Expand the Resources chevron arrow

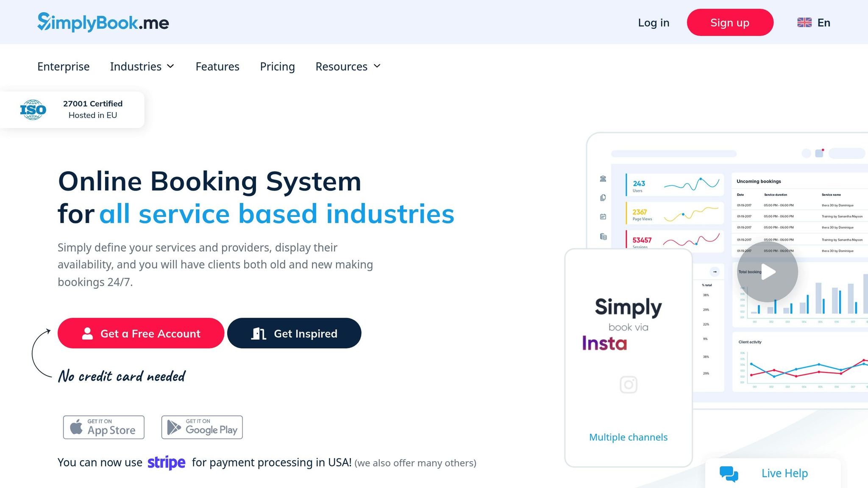point(377,66)
